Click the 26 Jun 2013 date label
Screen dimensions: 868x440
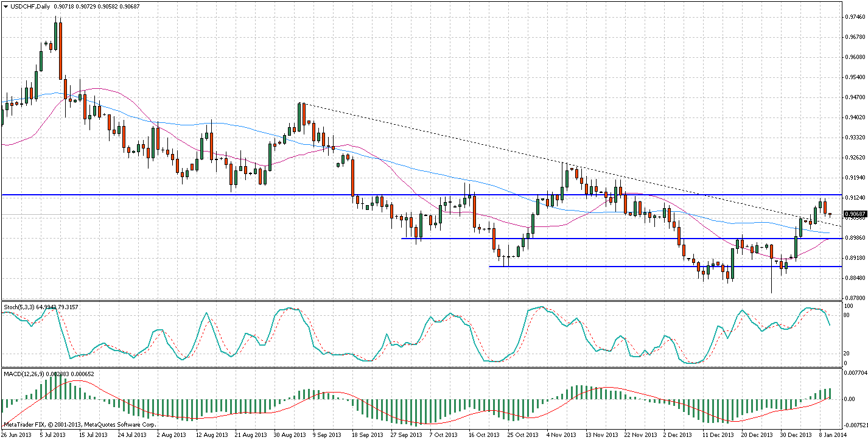15,435
